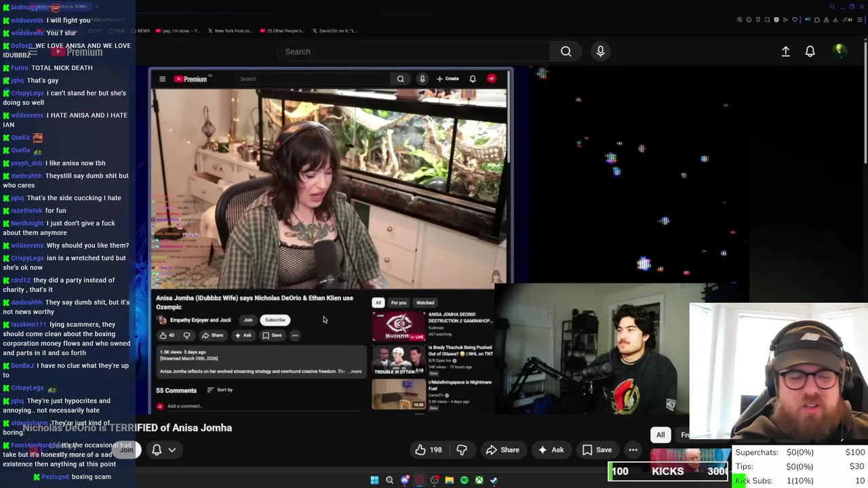Switch to NEWS bookmark folder in browser

coord(142,30)
